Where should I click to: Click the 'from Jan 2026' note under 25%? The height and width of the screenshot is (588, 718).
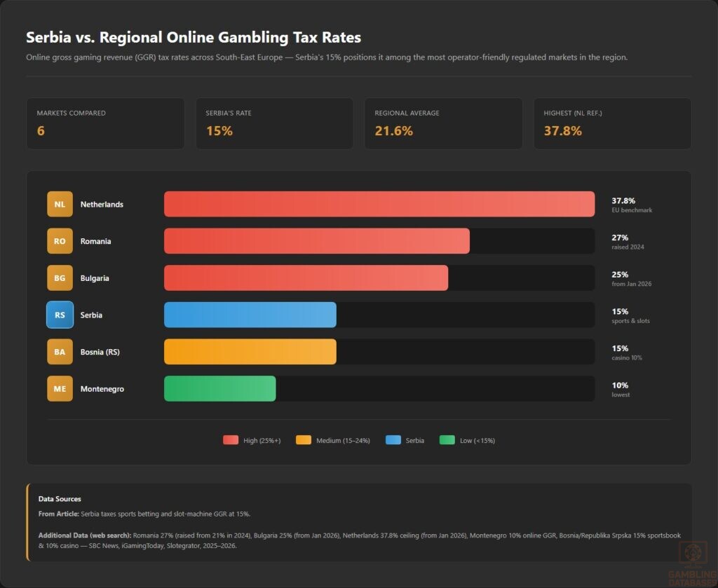point(632,284)
